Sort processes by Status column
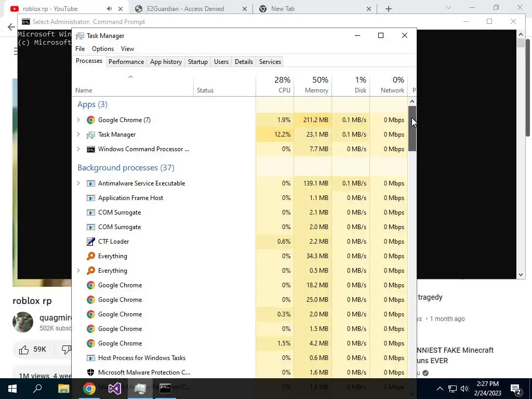532x399 pixels. [224, 85]
